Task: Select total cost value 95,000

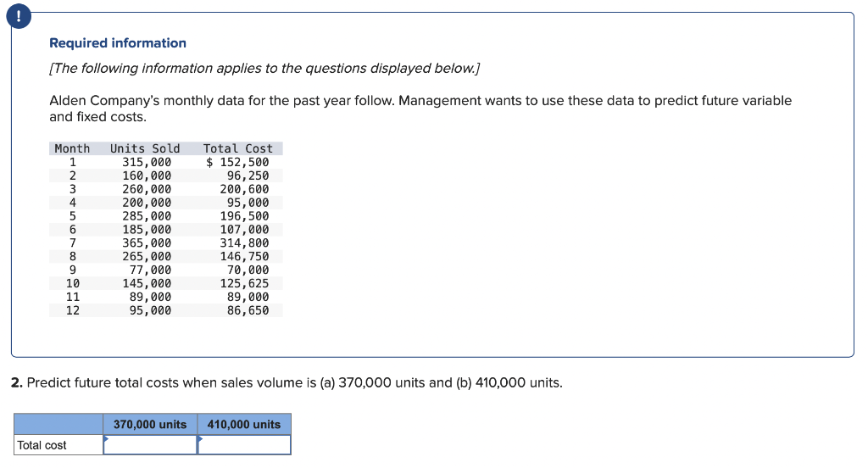Action: pyautogui.click(x=248, y=203)
